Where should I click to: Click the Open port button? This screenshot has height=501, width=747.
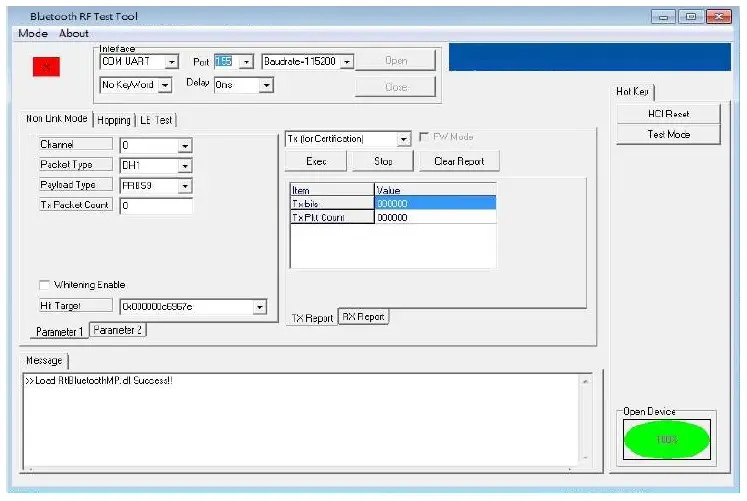tap(395, 61)
